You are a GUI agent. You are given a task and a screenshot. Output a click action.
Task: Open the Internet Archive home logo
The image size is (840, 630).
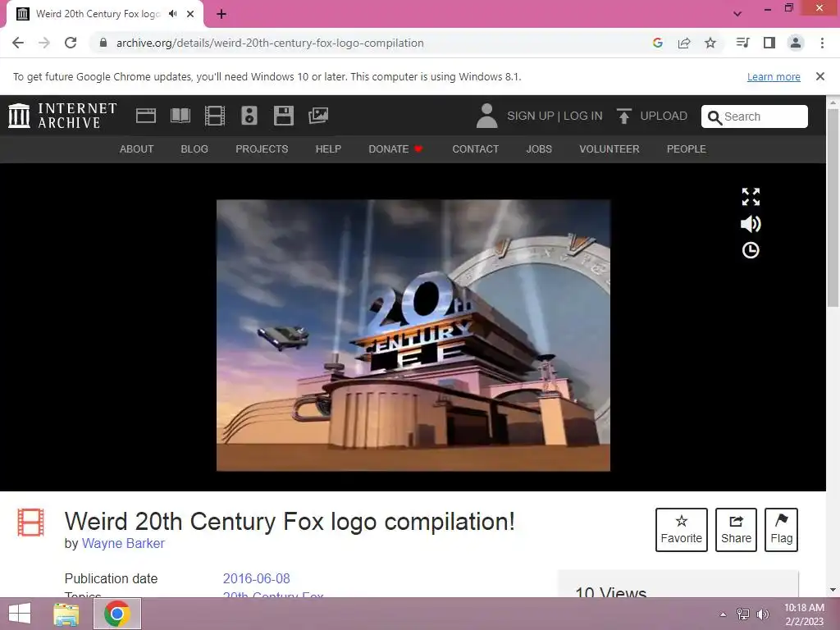pos(62,116)
